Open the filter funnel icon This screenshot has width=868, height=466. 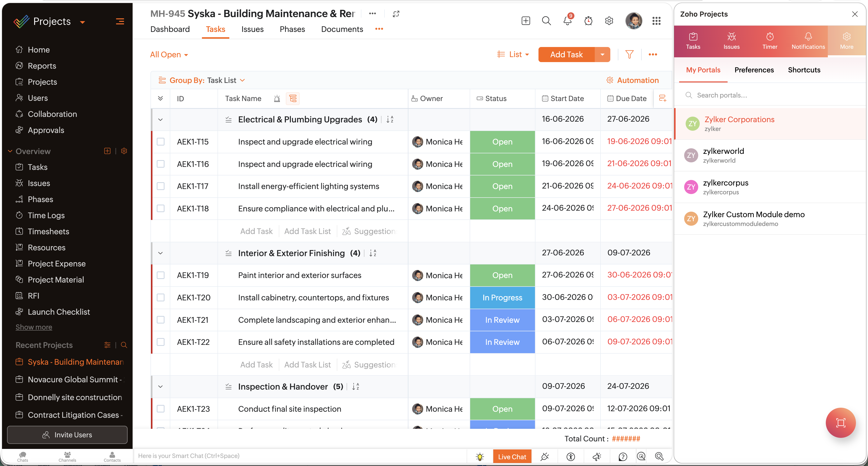point(629,54)
